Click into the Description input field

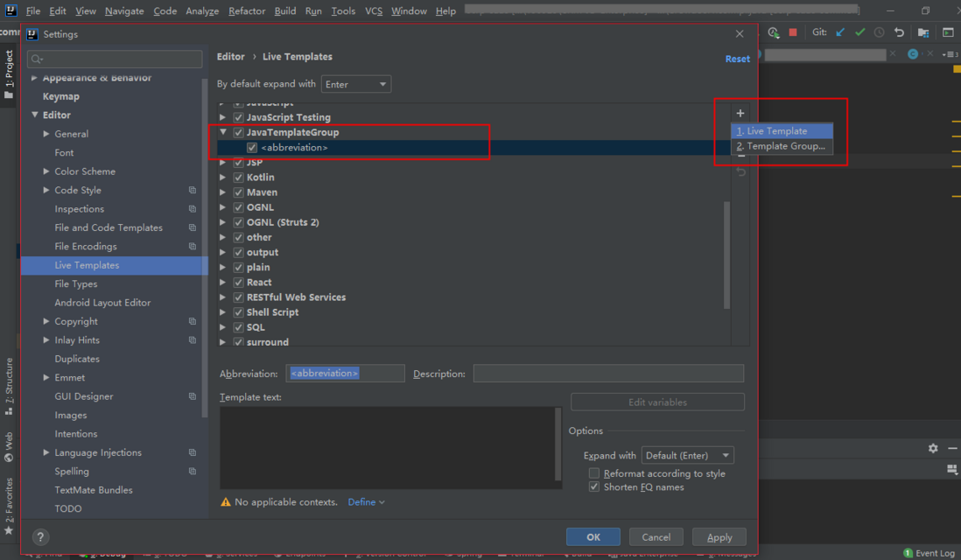(x=608, y=373)
